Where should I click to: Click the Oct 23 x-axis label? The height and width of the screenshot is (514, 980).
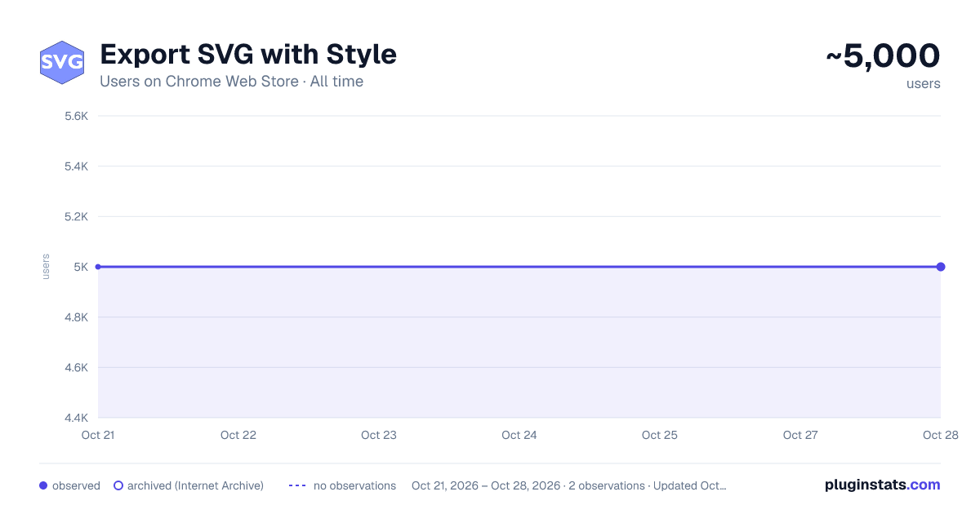(379, 435)
